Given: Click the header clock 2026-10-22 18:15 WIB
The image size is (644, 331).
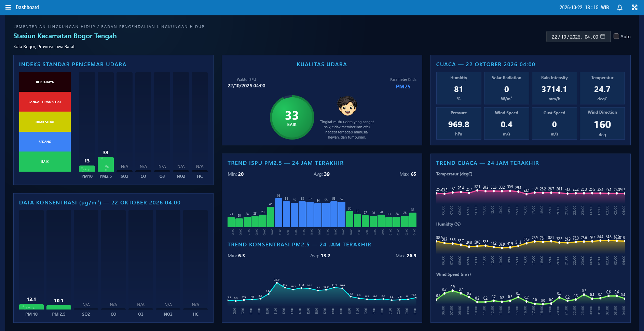Looking at the screenshot, I should (584, 8).
